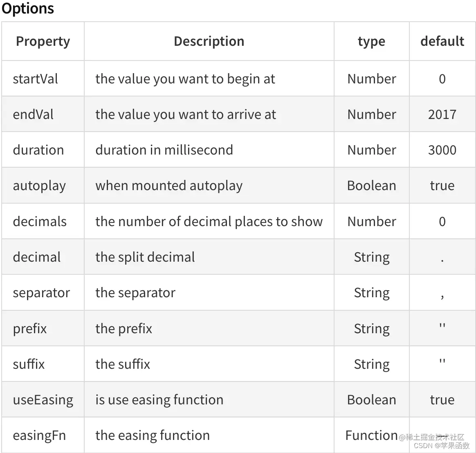Click the Function type cell
The image size is (476, 453).
coord(372,435)
